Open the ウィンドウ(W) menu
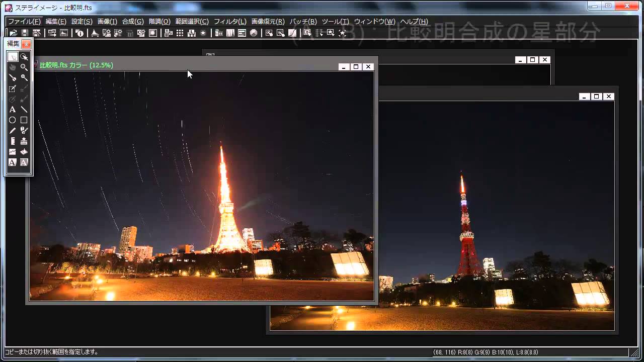This screenshot has width=644, height=362. (374, 22)
